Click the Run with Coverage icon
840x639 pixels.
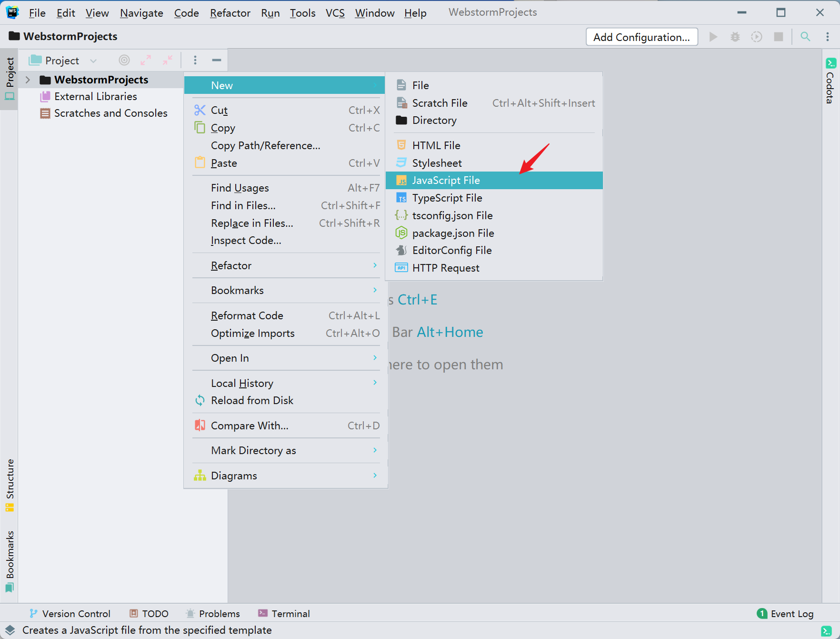(757, 37)
